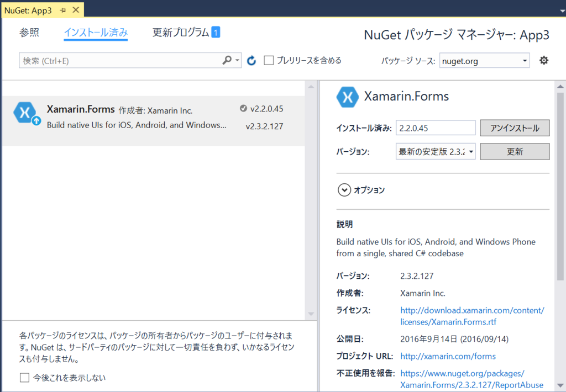Image resolution: width=566 pixels, height=392 pixels.
Task: Click 更新 button
Action: coord(515,151)
